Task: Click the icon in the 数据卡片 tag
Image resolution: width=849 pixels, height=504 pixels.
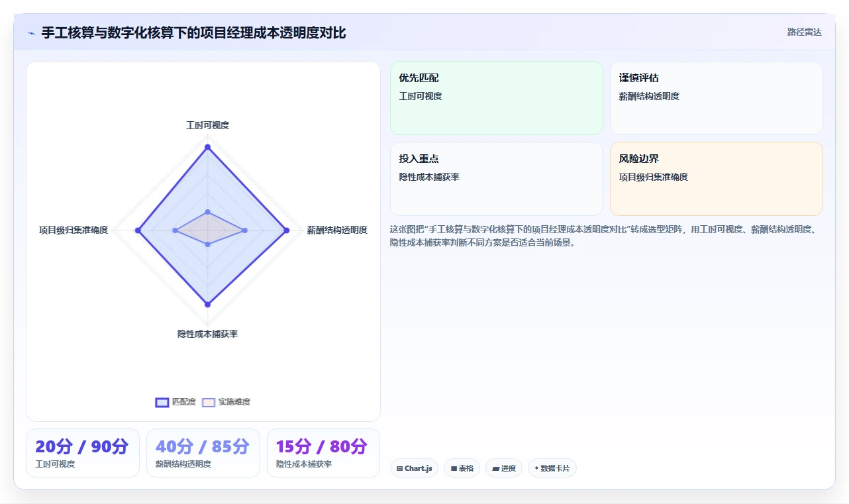Action: [x=536, y=468]
